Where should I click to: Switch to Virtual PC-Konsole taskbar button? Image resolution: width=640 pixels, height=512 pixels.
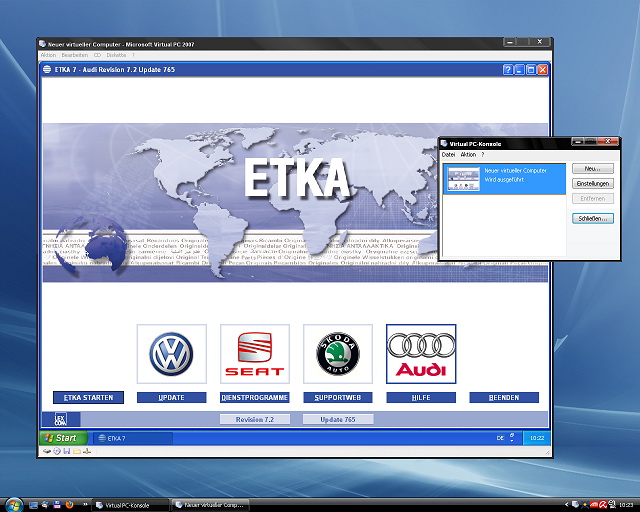tap(130, 505)
